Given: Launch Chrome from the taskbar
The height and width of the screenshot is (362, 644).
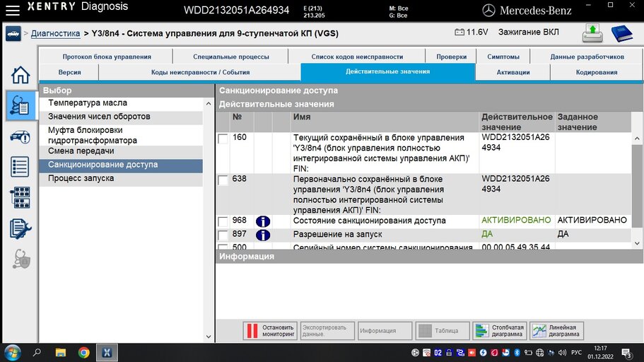Looking at the screenshot, I should point(84,353).
